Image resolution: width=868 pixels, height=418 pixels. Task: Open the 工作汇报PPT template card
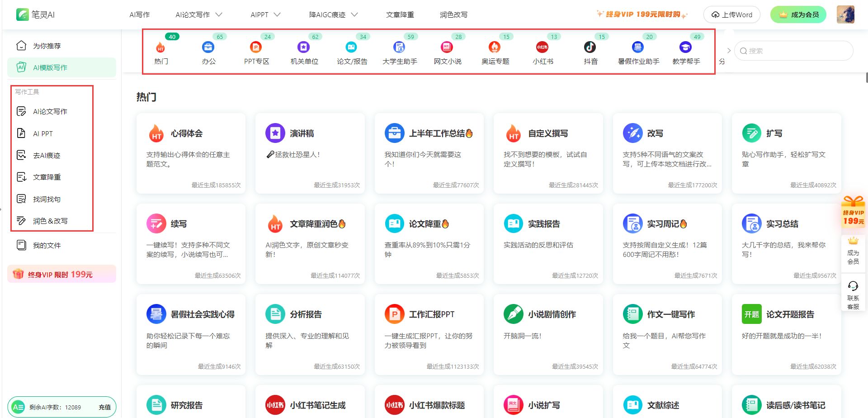[x=429, y=335]
